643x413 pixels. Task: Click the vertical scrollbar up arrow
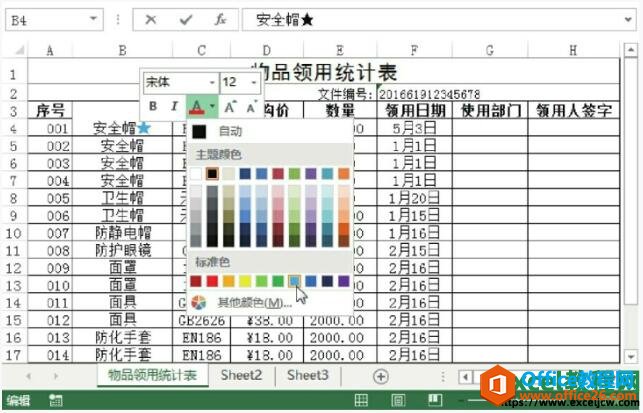(631, 50)
